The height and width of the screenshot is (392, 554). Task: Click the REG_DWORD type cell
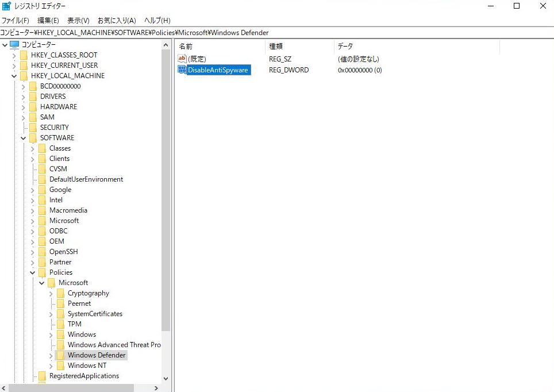[288, 70]
